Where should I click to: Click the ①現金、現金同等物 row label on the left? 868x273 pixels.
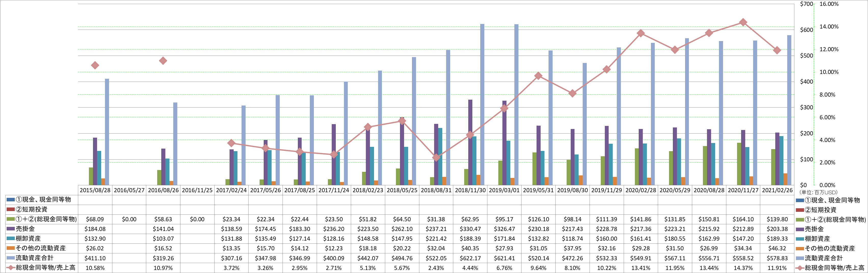[44, 200]
